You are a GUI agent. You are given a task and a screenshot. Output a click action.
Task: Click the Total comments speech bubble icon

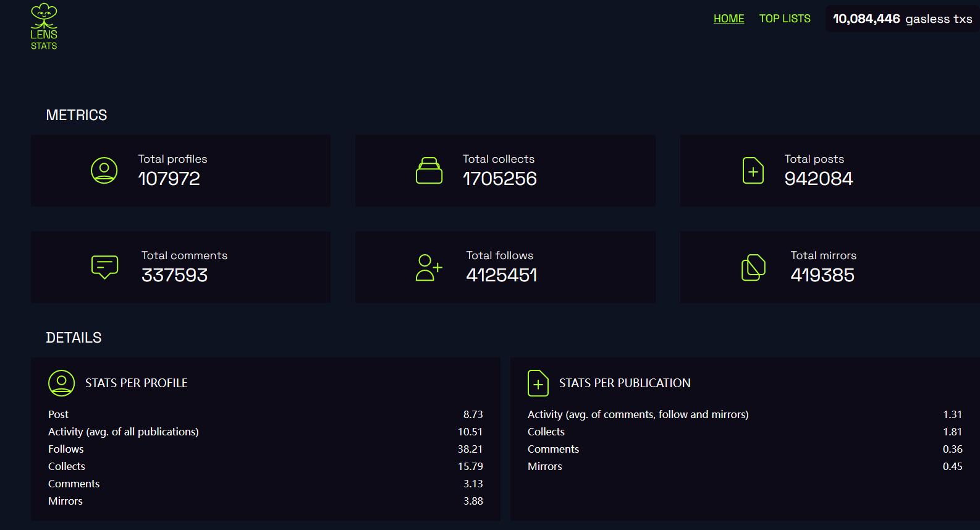[104, 267]
